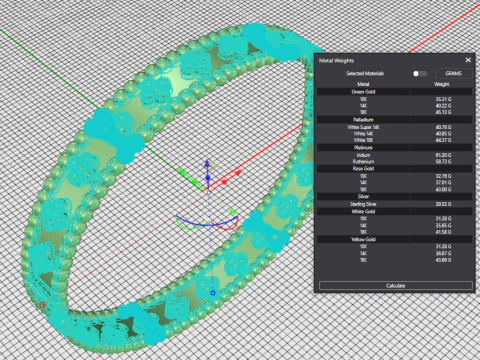Click the Metal Weights panel title
The height and width of the screenshot is (360, 480).
[336, 60]
